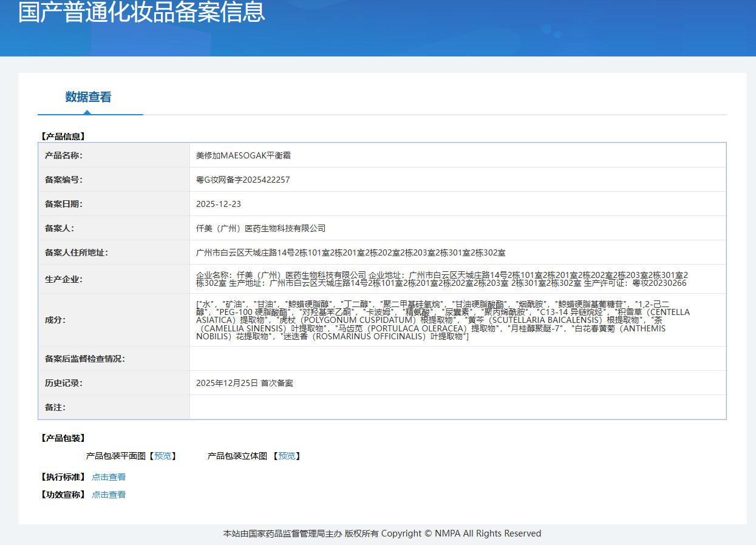Viewport: 756px width, 545px height.
Task: Select the filing date 2025-12-23
Action: click(x=219, y=204)
